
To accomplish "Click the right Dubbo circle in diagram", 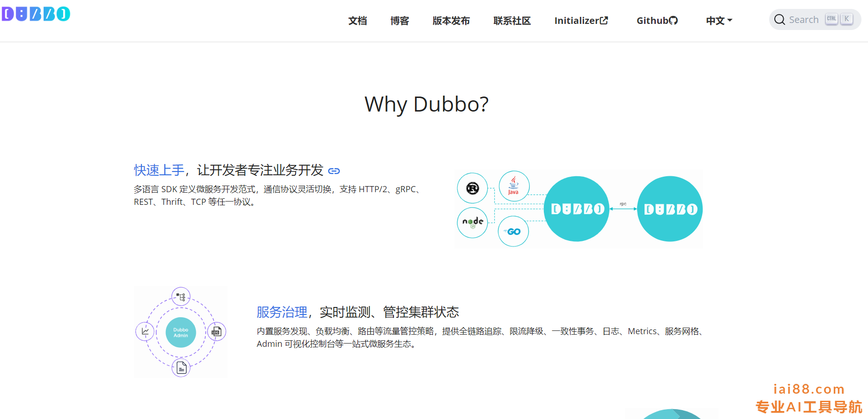I will tap(670, 209).
